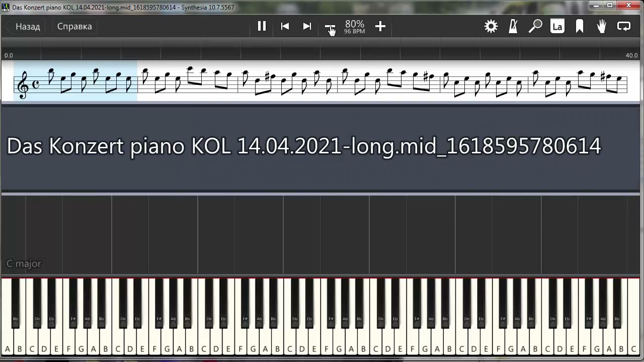This screenshot has width=644, height=362.
Task: Decrease playback speed with minus button
Action: (x=330, y=26)
